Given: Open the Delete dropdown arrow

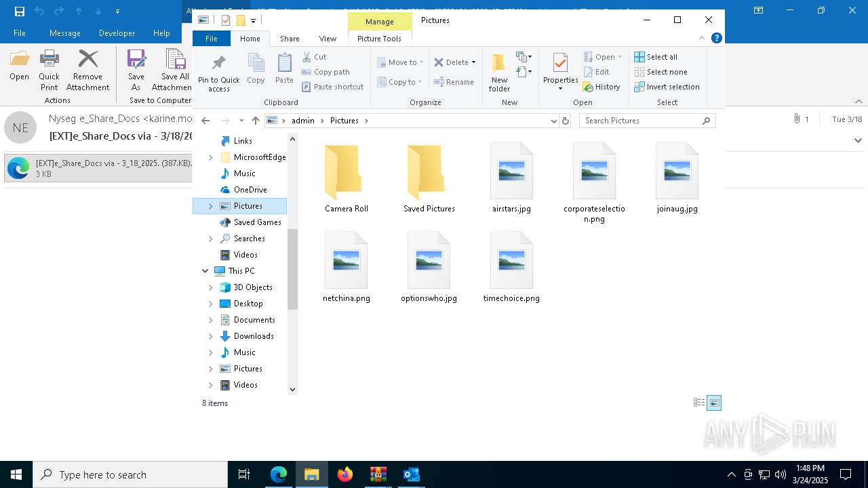Looking at the screenshot, I should tap(473, 62).
